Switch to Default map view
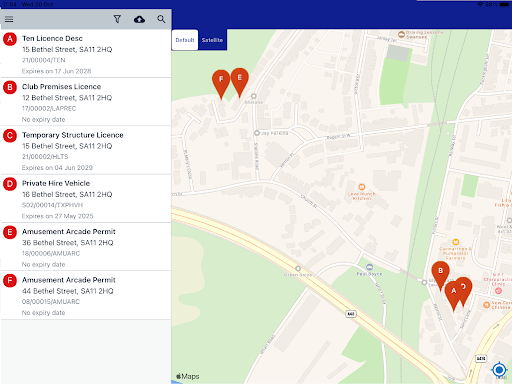 coord(185,40)
